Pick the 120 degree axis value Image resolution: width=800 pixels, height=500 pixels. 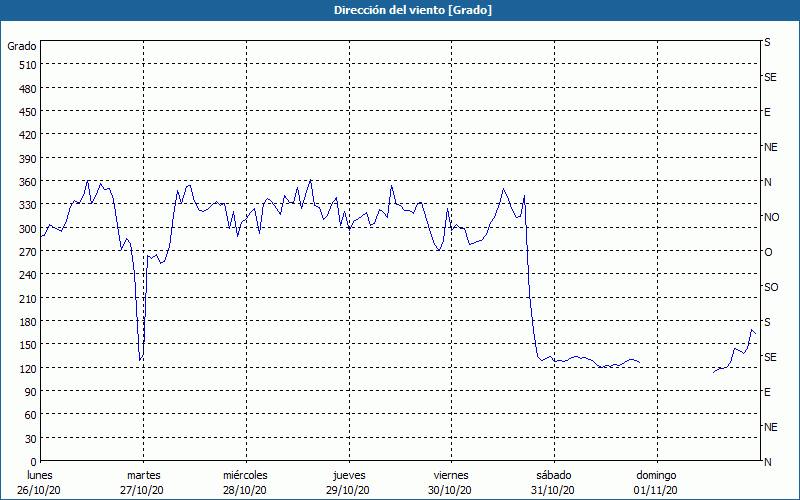(x=29, y=368)
